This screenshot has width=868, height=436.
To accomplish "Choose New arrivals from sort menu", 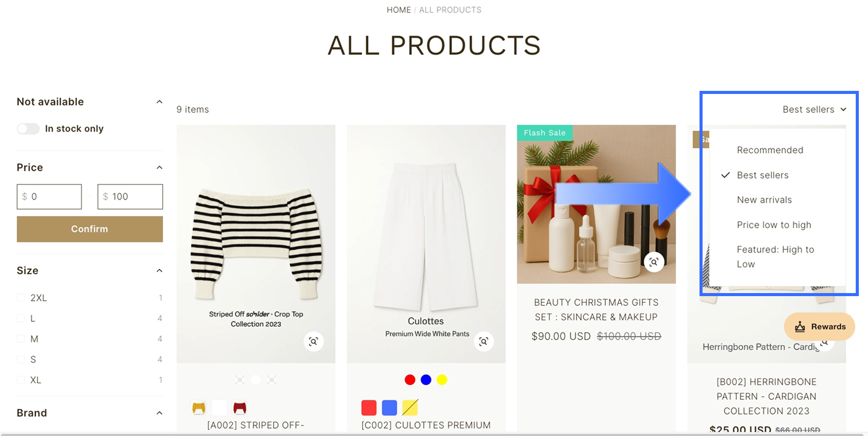I will pyautogui.click(x=764, y=200).
